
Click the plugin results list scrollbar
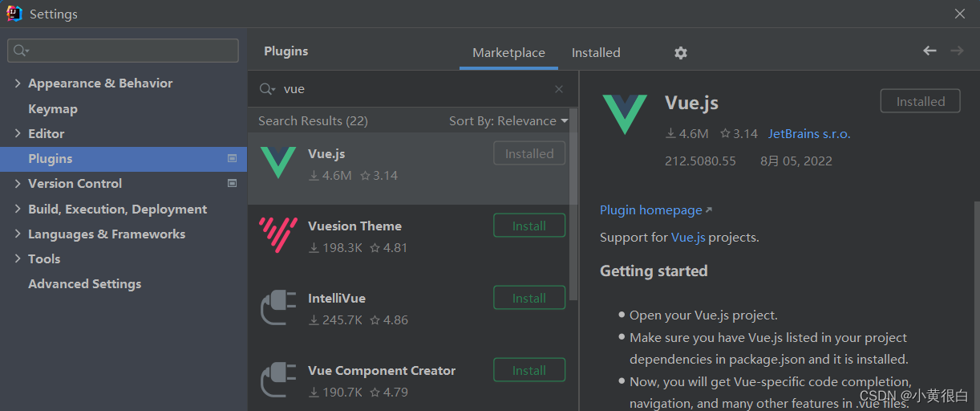click(573, 205)
